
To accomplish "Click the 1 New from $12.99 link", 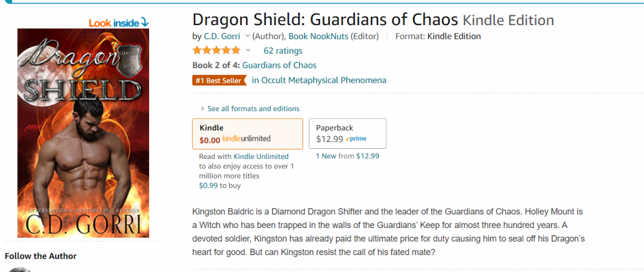I will click(x=347, y=156).
